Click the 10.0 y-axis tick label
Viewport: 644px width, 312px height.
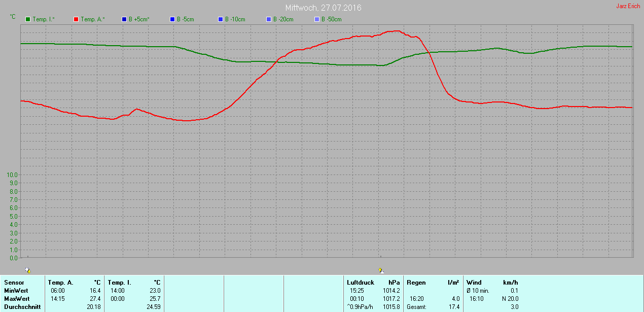(12, 175)
